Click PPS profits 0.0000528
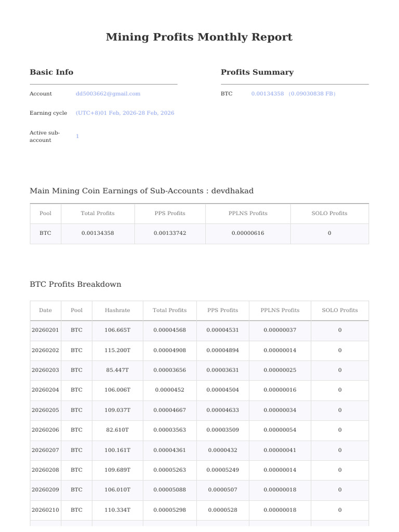Screen dimensions: 399x532 222,510
